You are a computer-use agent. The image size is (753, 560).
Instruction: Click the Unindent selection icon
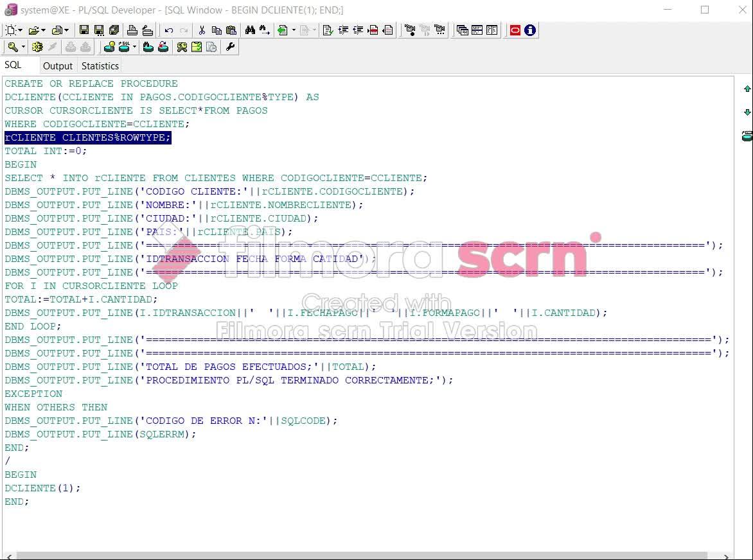[x=358, y=30]
